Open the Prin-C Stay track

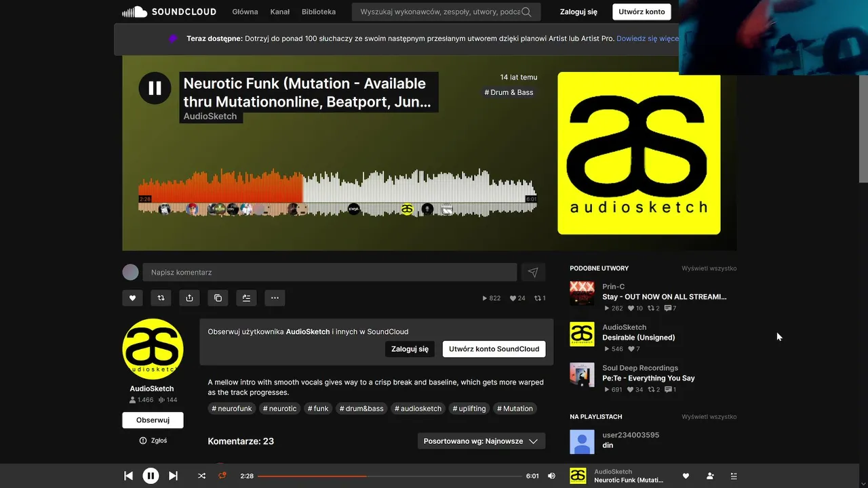click(664, 297)
